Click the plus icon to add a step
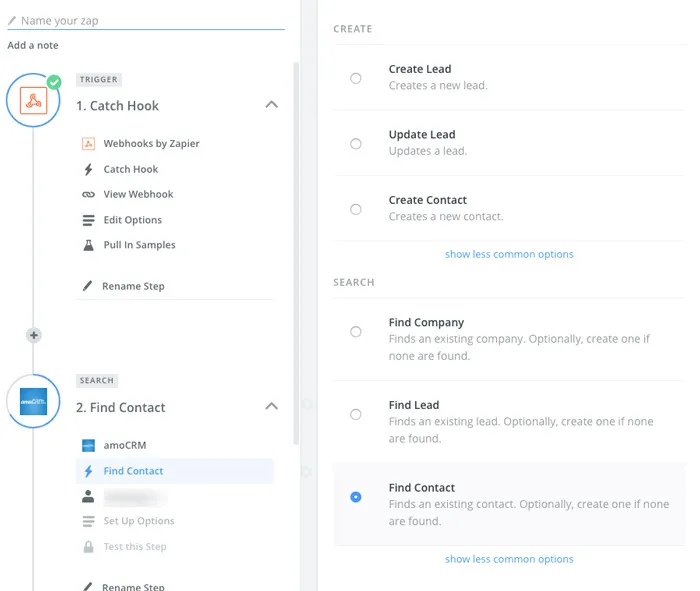The image size is (700, 591). (x=33, y=335)
